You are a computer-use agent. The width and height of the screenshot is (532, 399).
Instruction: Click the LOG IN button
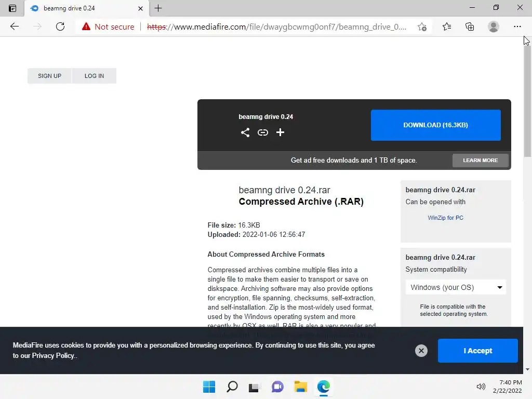[x=94, y=76]
